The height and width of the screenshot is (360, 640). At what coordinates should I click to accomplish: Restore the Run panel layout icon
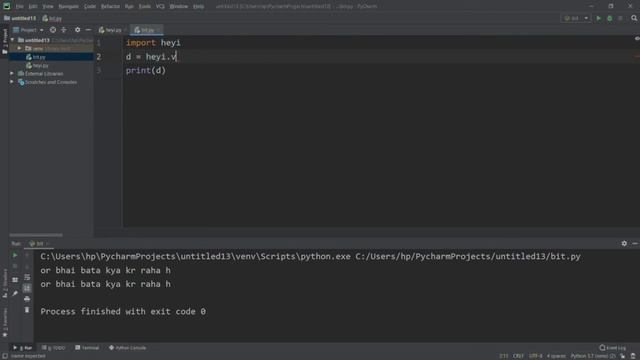click(15, 280)
